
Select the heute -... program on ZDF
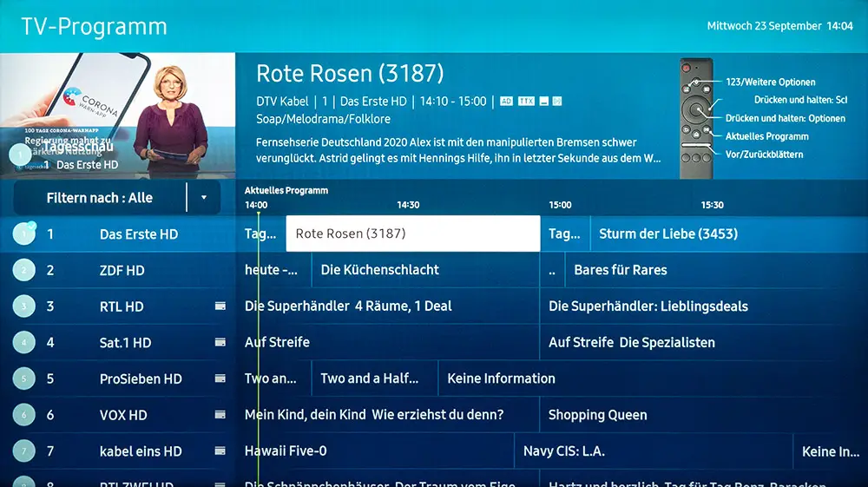pos(273,270)
